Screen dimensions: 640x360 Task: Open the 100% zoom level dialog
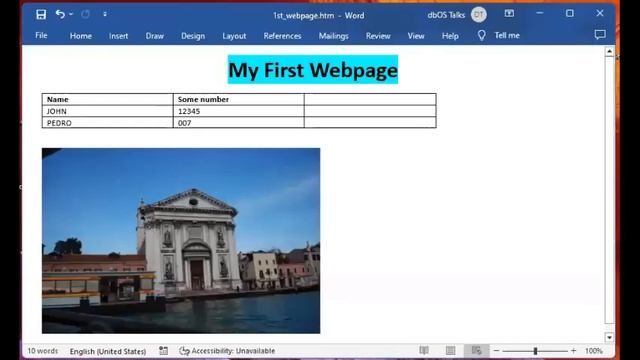coord(594,351)
